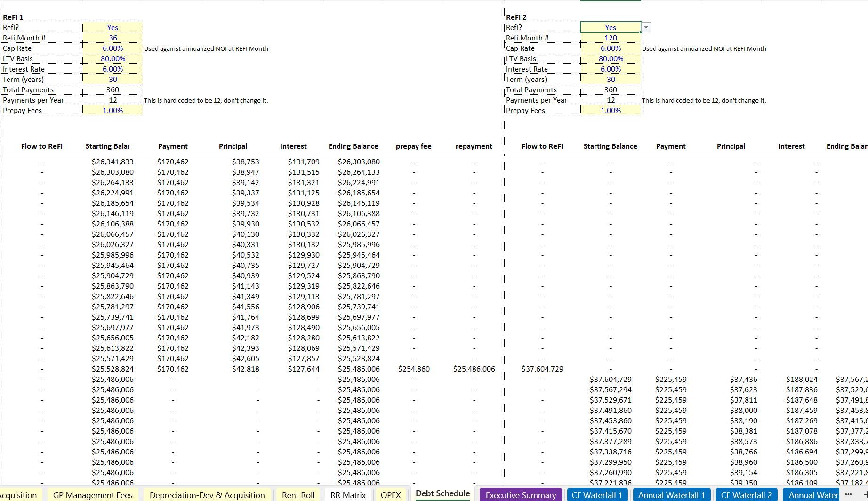This screenshot has height=501, width=868.
Task: Select Flow to ReFi cell $37,604,729
Action: (x=542, y=369)
